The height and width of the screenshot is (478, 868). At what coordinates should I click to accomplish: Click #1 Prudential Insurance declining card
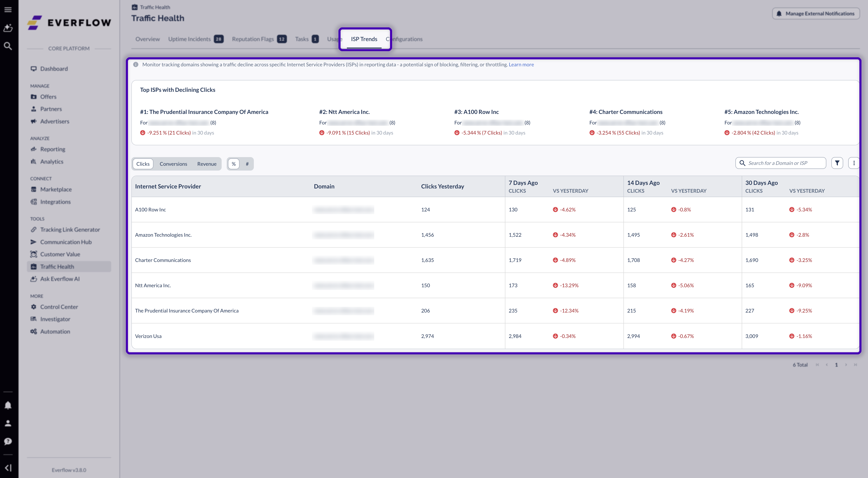pyautogui.click(x=204, y=122)
